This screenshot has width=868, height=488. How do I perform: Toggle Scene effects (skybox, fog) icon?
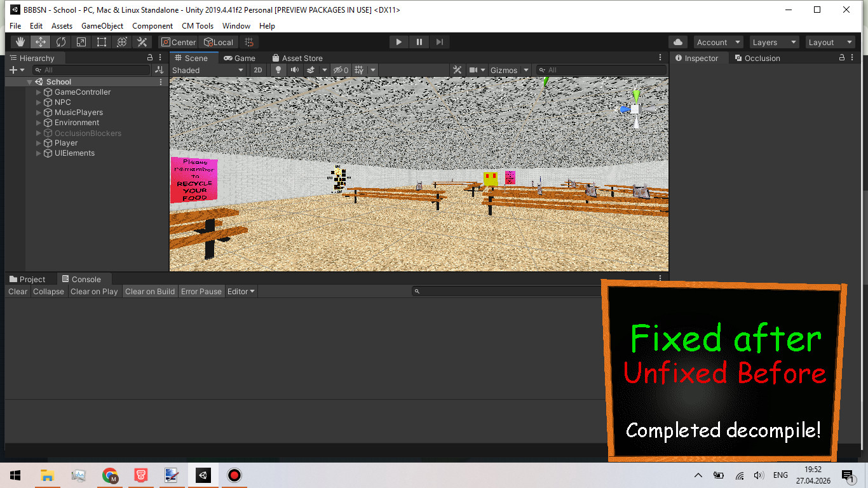[x=311, y=70]
